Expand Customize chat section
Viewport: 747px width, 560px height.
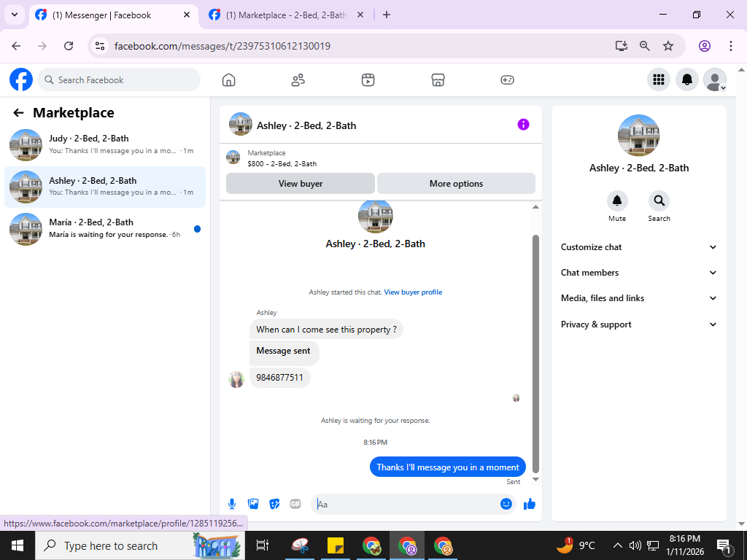638,247
